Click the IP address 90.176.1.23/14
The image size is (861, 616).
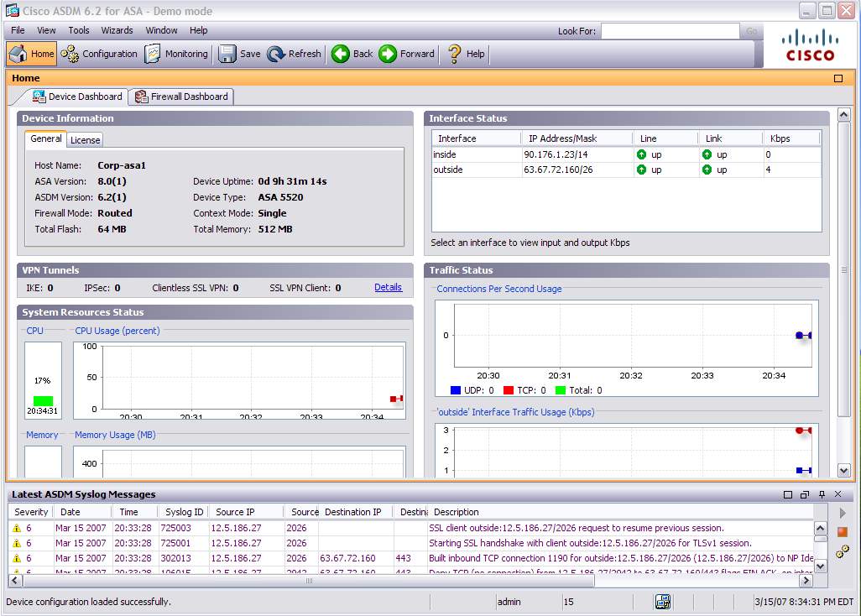tap(556, 154)
